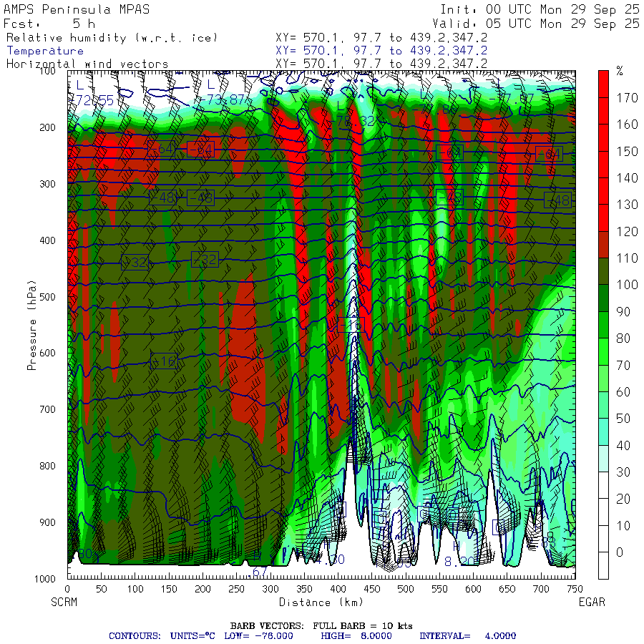The image size is (644, 644).
Task: Click the 'BARB VECTORS: FULL BARB = 10 kts' caption
Action: pos(321,626)
